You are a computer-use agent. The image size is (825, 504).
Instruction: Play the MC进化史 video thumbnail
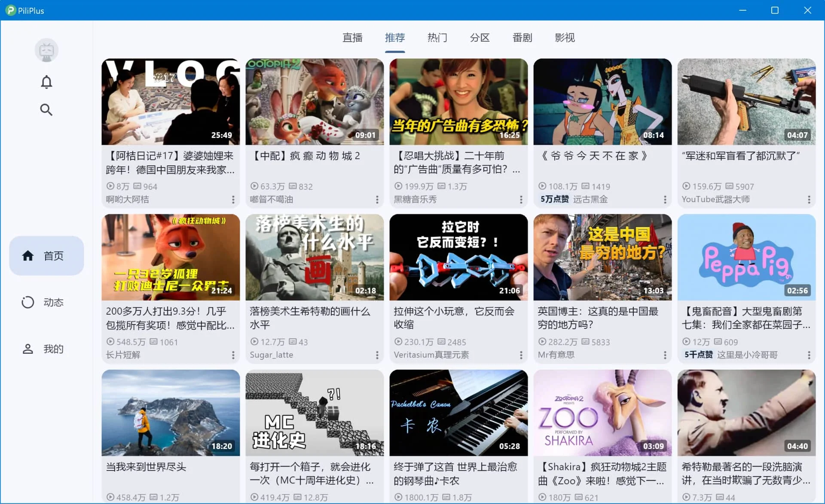point(315,413)
